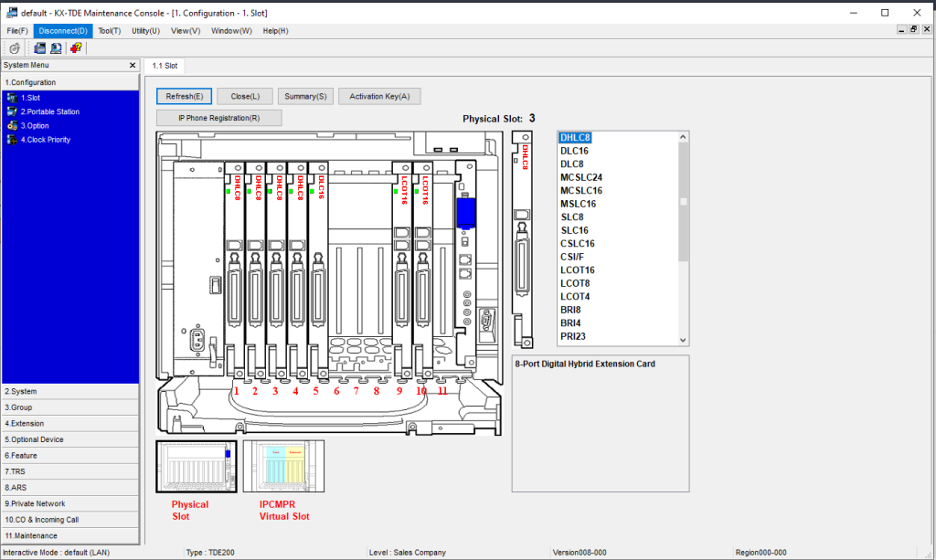
Task: Click the Portable Station sidebar icon
Action: 12,111
